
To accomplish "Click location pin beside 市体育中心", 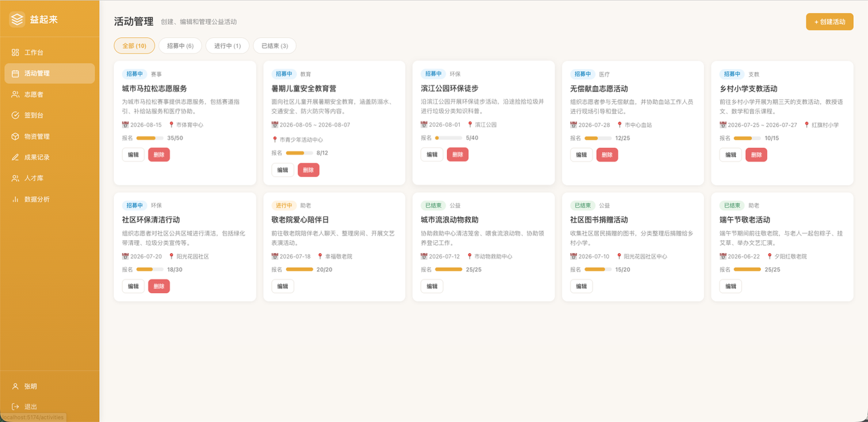I will [172, 125].
